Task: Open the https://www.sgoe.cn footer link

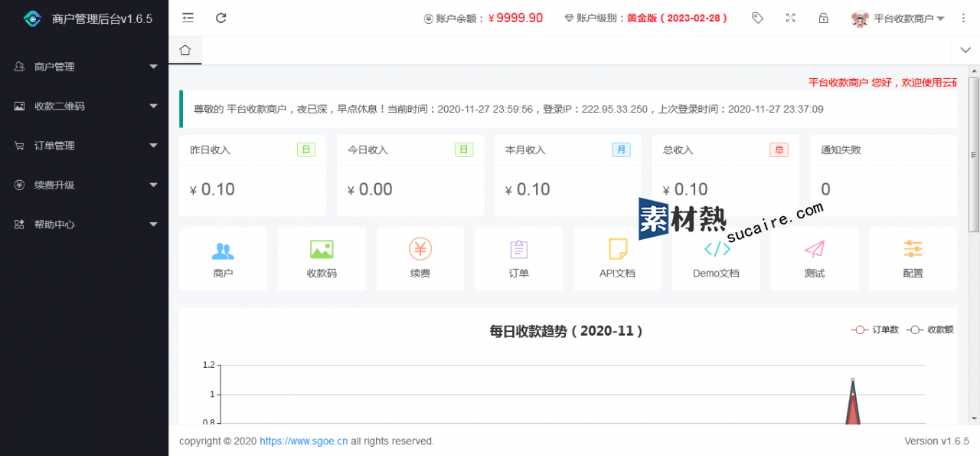Action: [x=304, y=441]
